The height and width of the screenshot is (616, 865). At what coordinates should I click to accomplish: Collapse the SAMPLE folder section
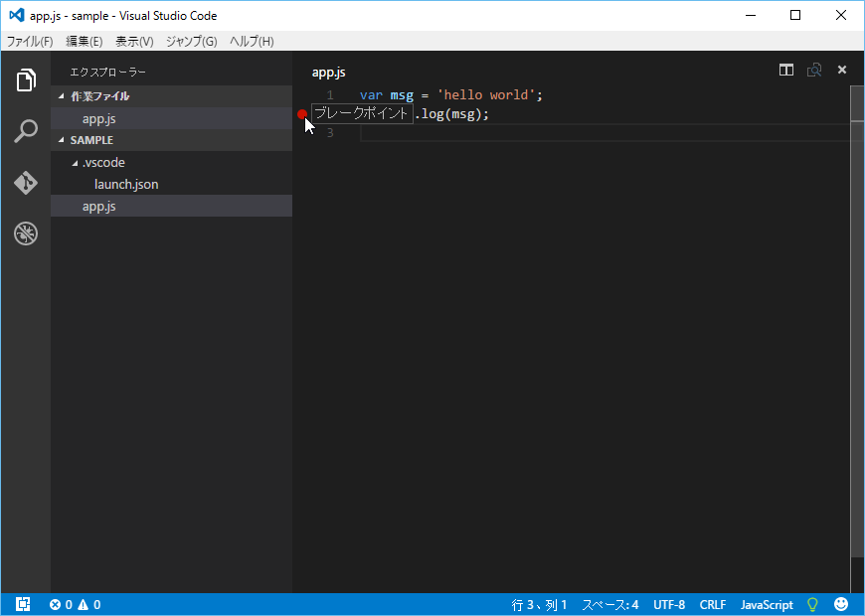pyautogui.click(x=91, y=140)
